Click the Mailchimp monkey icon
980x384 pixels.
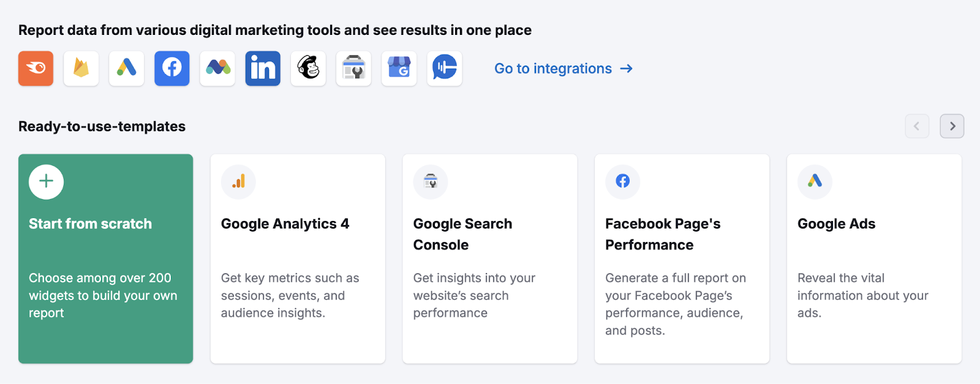(308, 68)
